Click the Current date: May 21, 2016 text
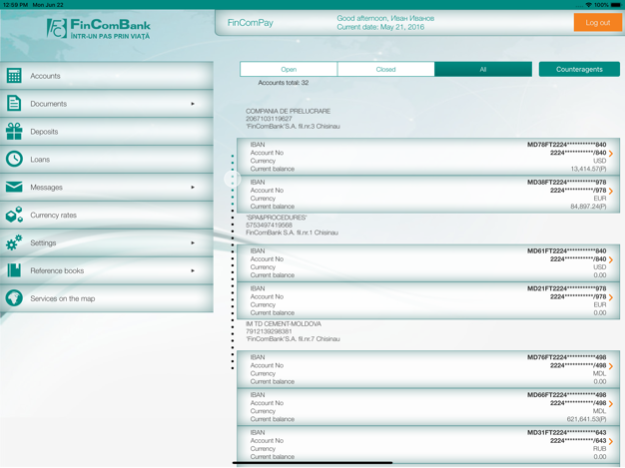 point(380,27)
